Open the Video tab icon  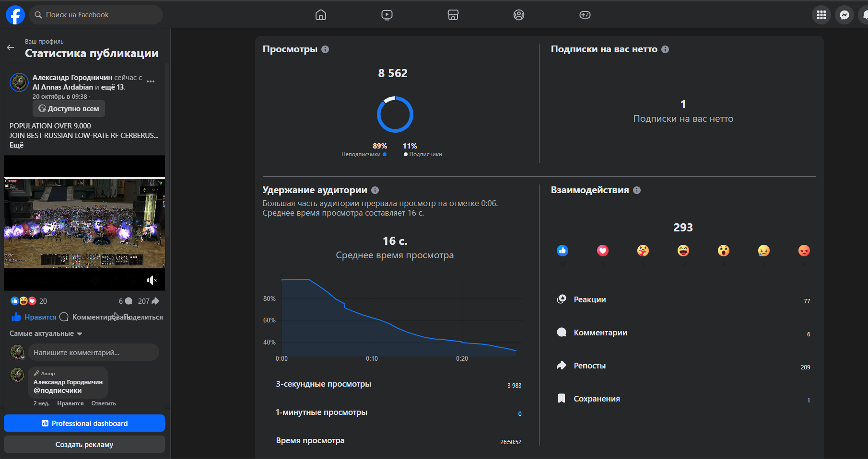[387, 15]
